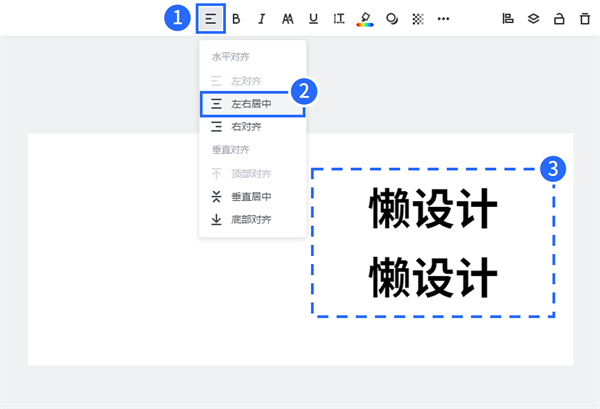Toggle underline formatting
The image size is (600, 409).
(x=314, y=18)
